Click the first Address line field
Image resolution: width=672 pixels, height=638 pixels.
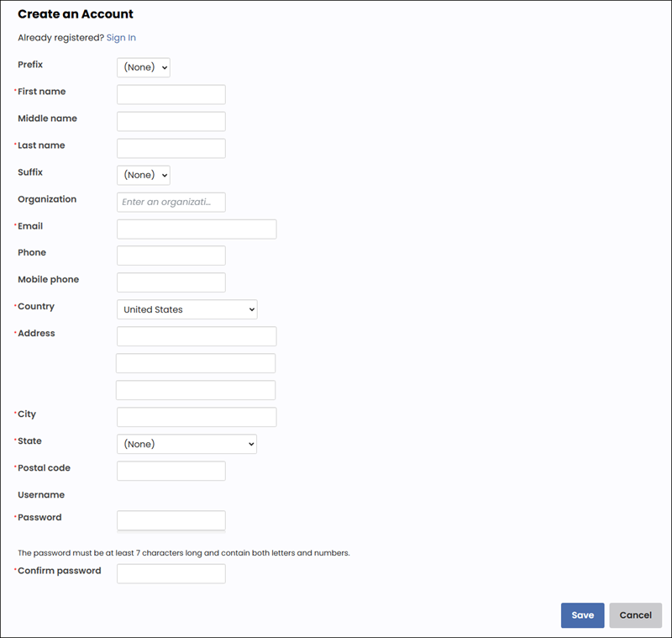[196, 336]
